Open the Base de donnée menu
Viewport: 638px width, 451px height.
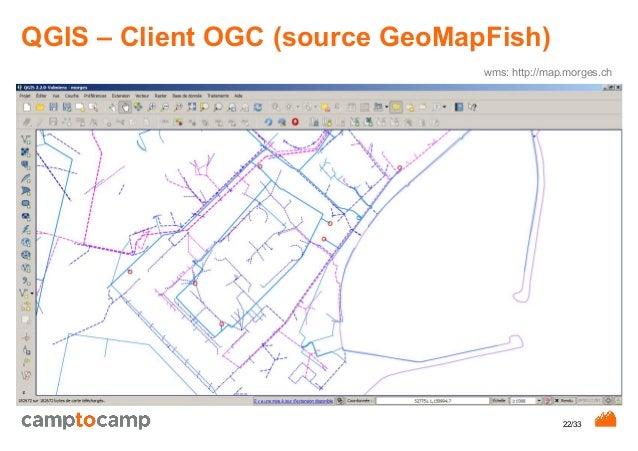click(x=187, y=96)
